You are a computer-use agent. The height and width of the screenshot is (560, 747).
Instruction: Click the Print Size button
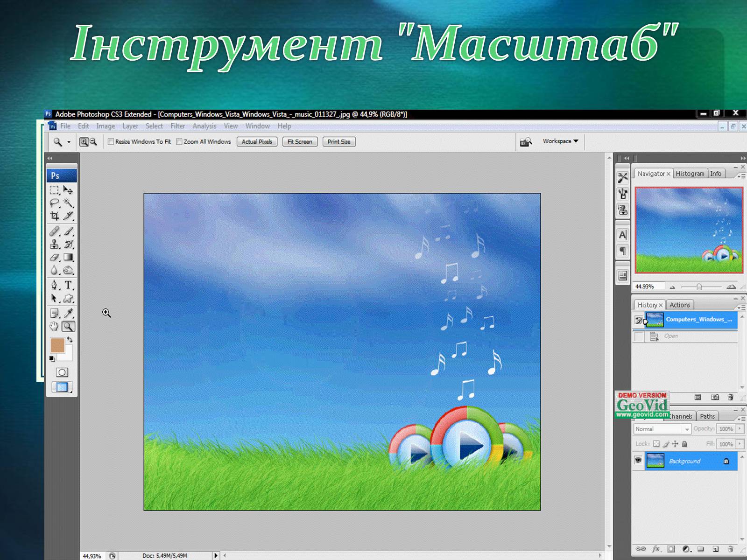pyautogui.click(x=339, y=142)
